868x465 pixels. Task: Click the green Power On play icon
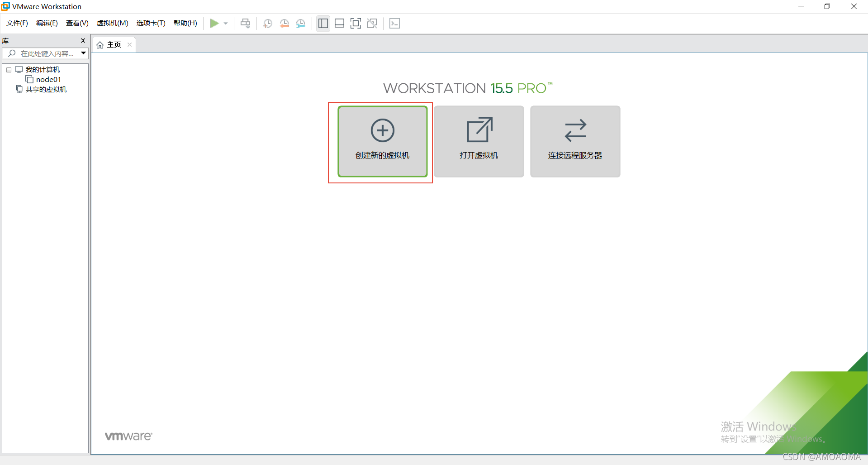point(214,23)
